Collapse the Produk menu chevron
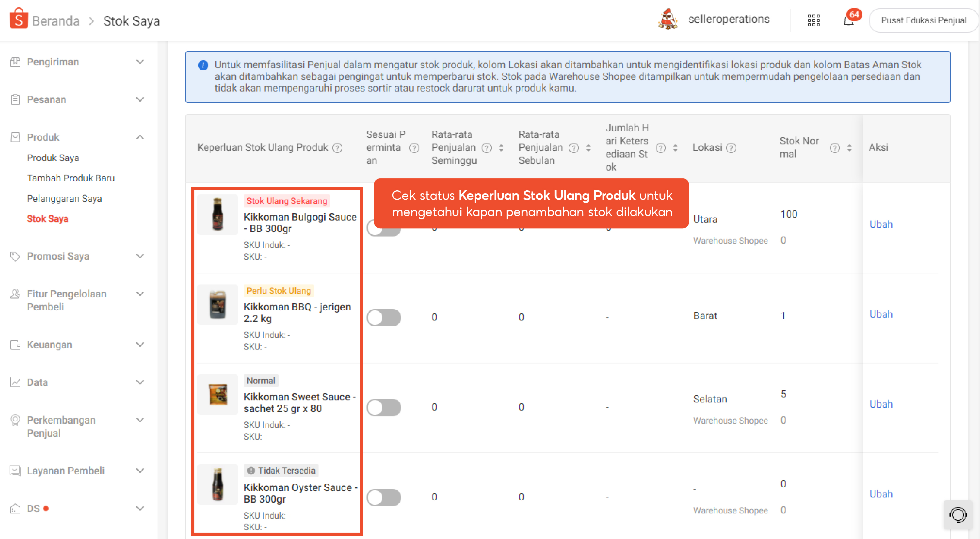This screenshot has height=539, width=980. 140,137
